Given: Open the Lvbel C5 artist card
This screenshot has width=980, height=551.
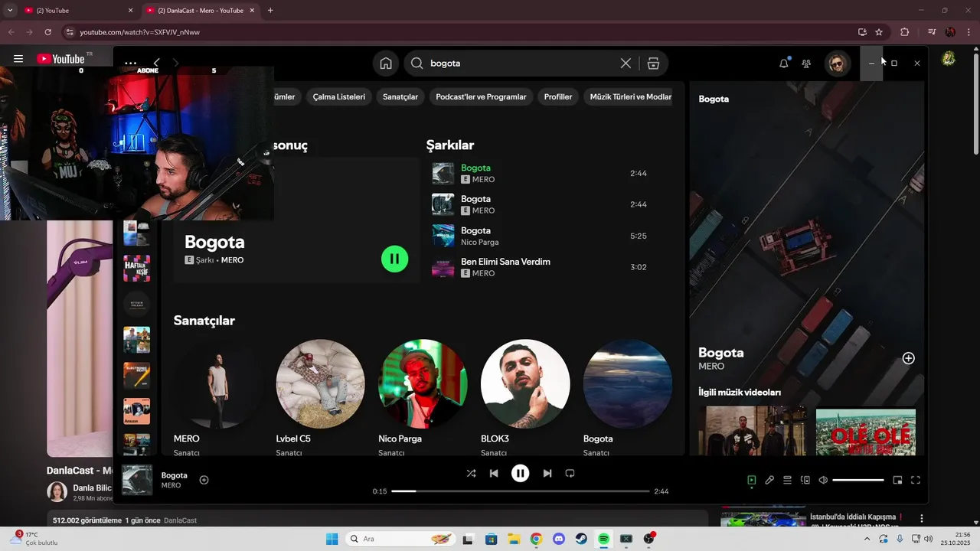Looking at the screenshot, I should (x=320, y=398).
